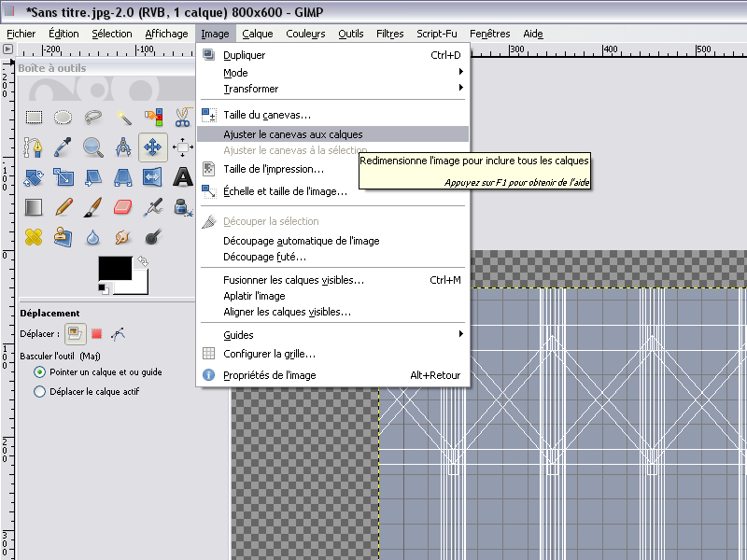This screenshot has width=747, height=560.
Task: Open the Guides submenu
Action: 332,335
